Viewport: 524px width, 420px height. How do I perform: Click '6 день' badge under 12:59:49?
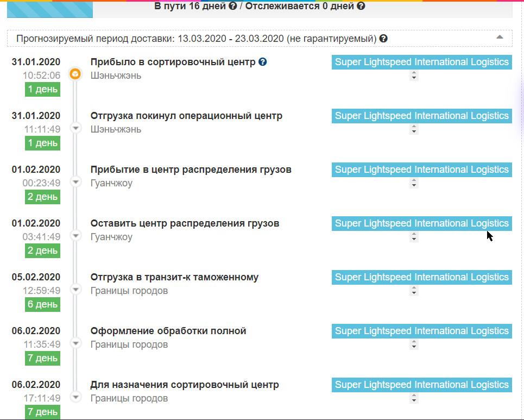(x=42, y=305)
